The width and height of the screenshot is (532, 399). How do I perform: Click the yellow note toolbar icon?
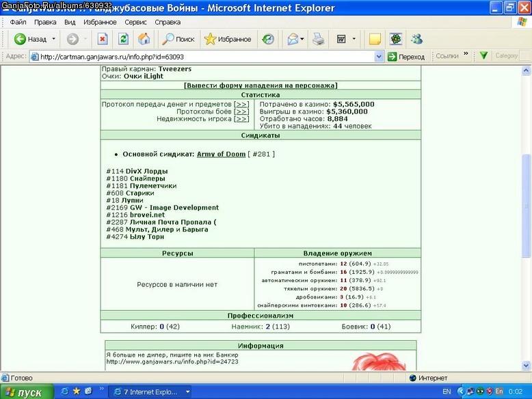click(375, 40)
